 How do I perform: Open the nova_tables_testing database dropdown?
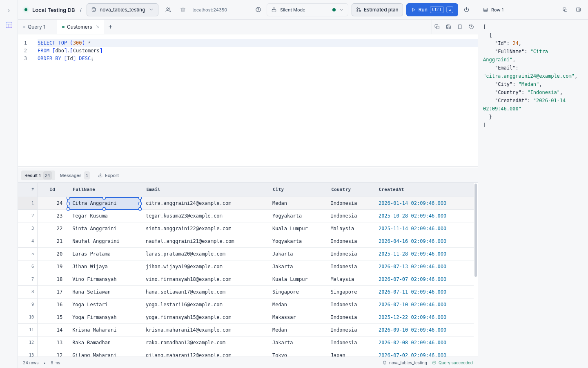point(122,10)
